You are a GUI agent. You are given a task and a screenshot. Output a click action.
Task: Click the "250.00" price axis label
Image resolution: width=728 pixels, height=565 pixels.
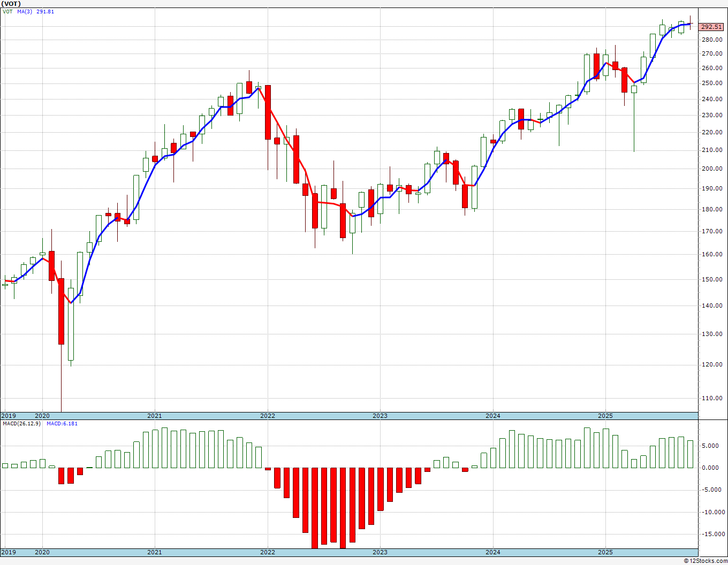coord(711,84)
